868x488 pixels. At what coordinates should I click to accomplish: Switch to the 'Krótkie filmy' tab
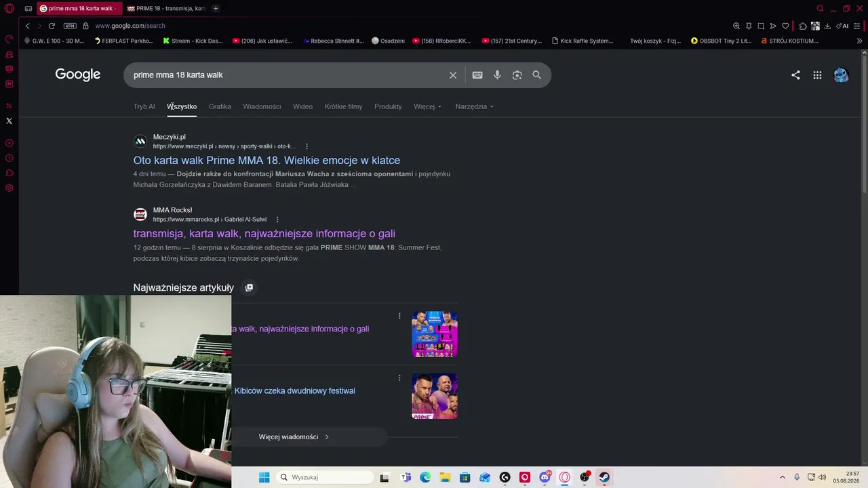pyautogui.click(x=343, y=106)
